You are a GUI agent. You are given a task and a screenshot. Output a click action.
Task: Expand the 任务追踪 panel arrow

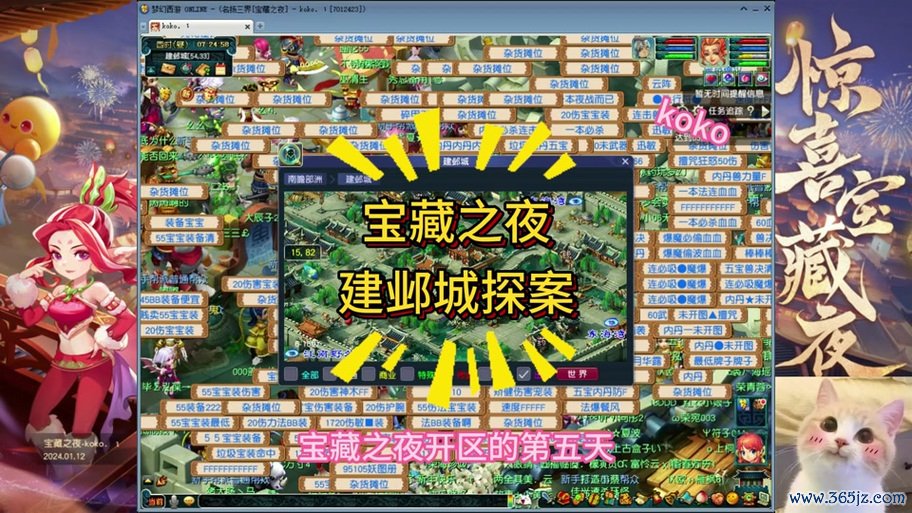click(x=765, y=111)
